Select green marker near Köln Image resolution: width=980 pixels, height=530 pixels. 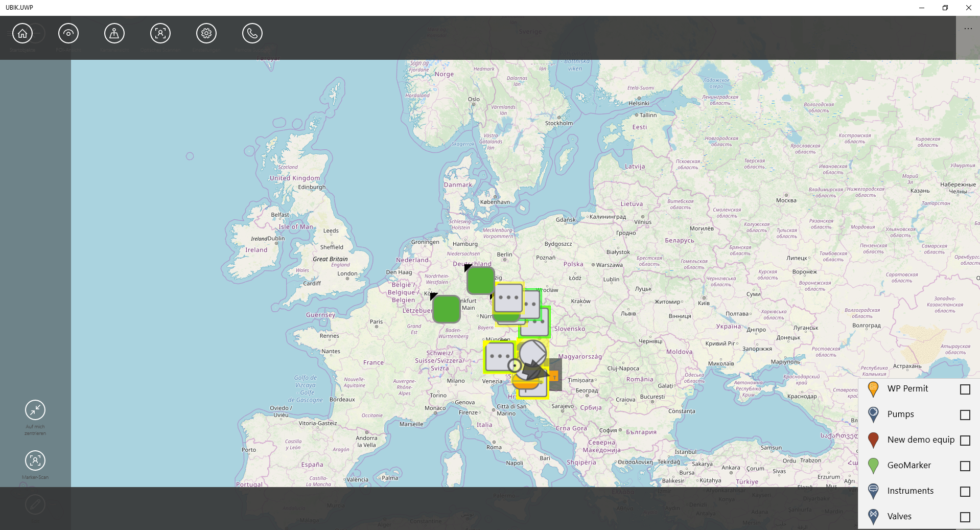coord(446,309)
